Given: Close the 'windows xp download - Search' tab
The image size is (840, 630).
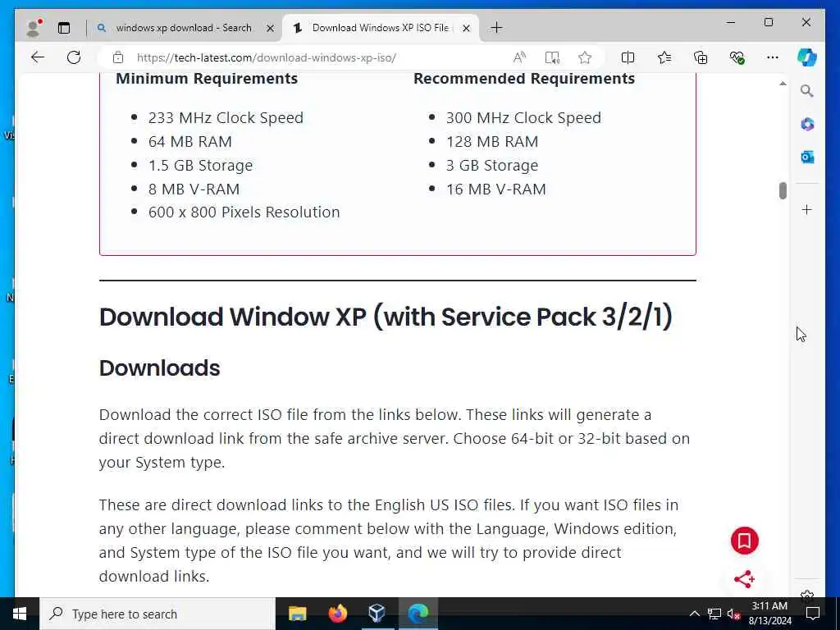Looking at the screenshot, I should point(271,29).
